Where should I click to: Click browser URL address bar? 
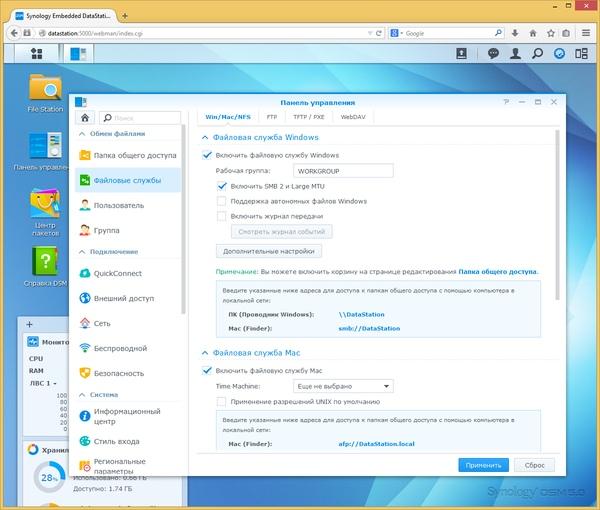pyautogui.click(x=203, y=33)
